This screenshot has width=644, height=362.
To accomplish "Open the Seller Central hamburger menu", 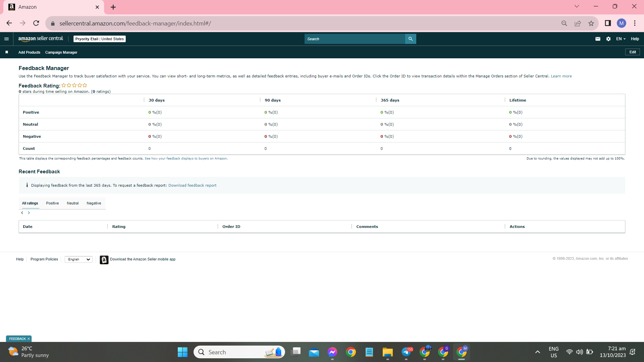I will point(6,39).
